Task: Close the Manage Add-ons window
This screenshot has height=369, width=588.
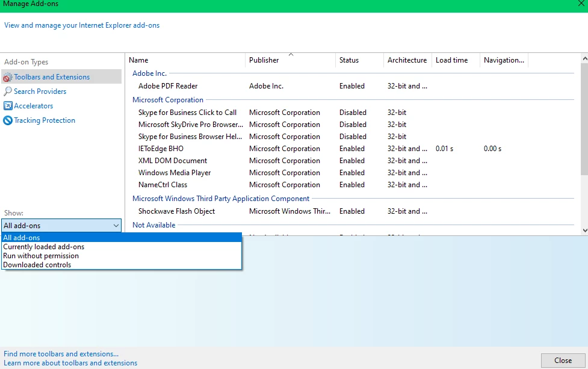Action: tap(581, 4)
